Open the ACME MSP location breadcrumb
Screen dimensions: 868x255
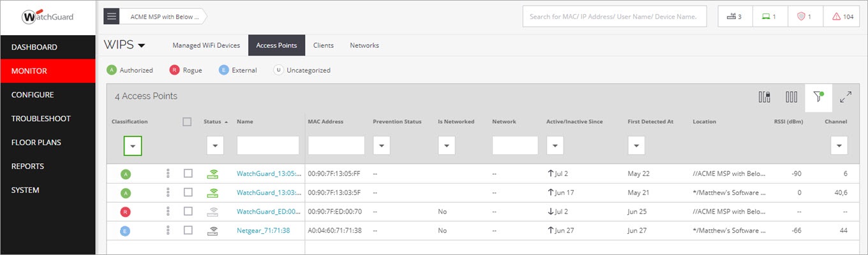[x=165, y=17]
